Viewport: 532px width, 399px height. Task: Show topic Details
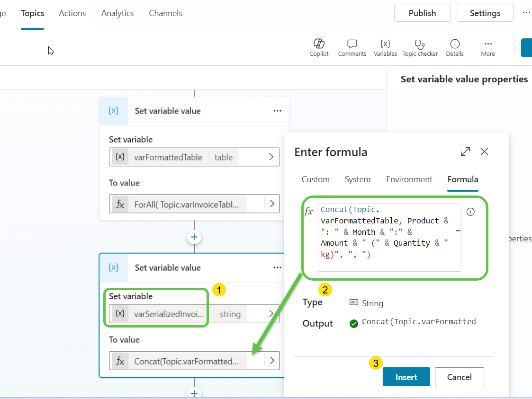(454, 47)
